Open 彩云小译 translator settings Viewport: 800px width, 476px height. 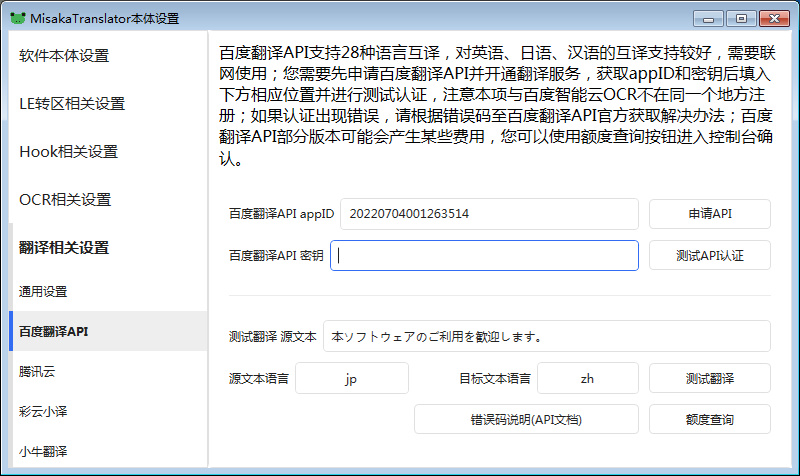click(43, 411)
